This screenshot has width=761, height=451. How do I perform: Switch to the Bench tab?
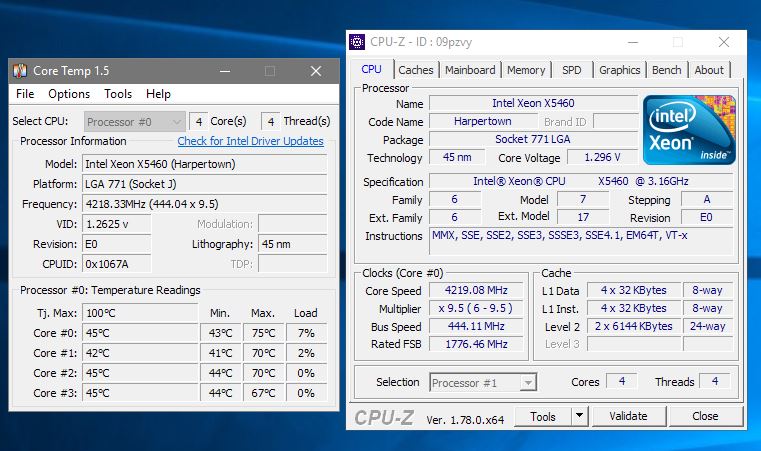click(x=666, y=70)
